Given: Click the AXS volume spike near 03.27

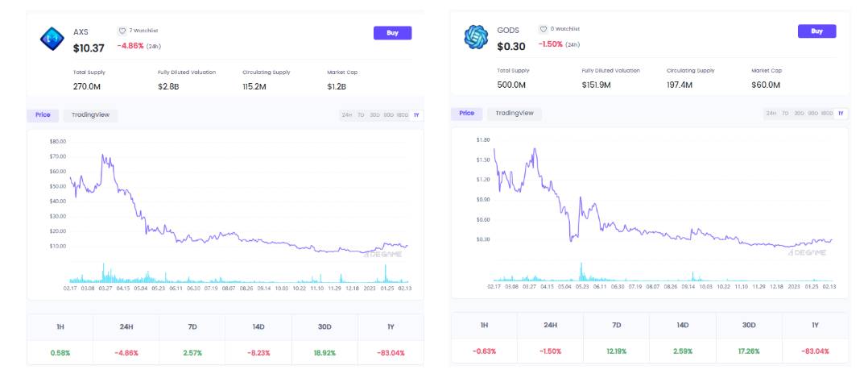Looking at the screenshot, I should tap(103, 272).
